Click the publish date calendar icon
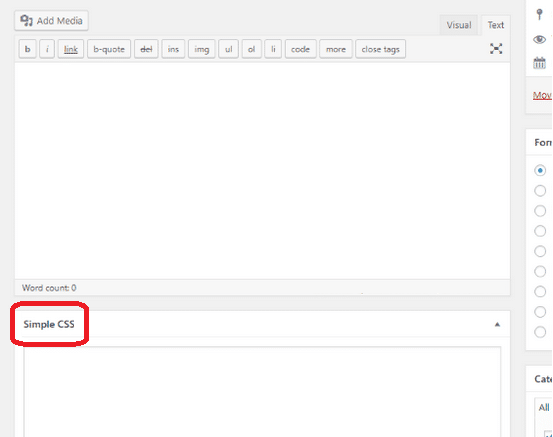 pos(539,63)
